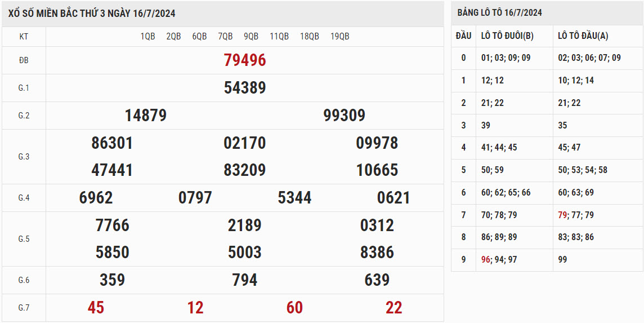Select the red 96 in lô tô row 9
Viewport: 644px width, 323px height.
[x=486, y=260]
